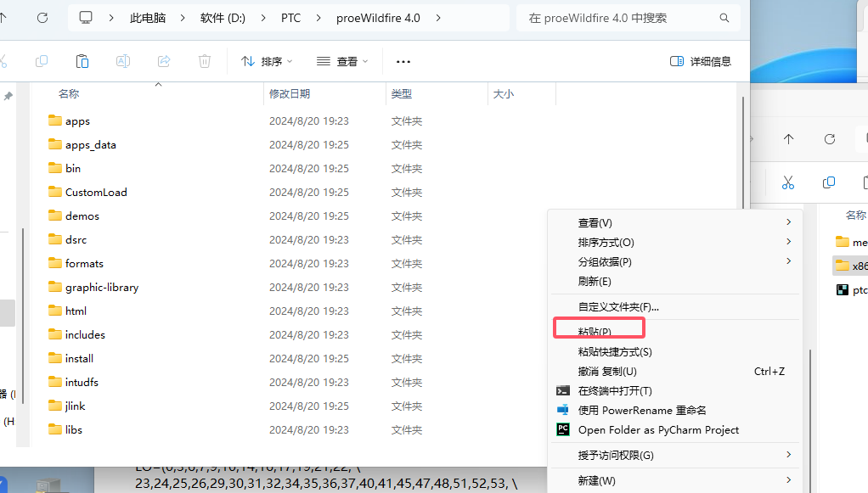Click the Refresh icon in the address bar
The image size is (868, 493).
pyautogui.click(x=42, y=18)
